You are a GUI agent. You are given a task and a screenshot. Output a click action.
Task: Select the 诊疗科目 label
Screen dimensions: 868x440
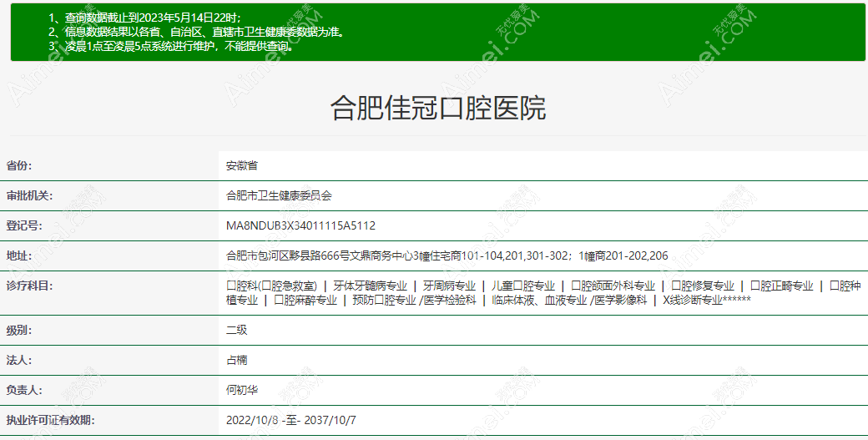pyautogui.click(x=29, y=286)
